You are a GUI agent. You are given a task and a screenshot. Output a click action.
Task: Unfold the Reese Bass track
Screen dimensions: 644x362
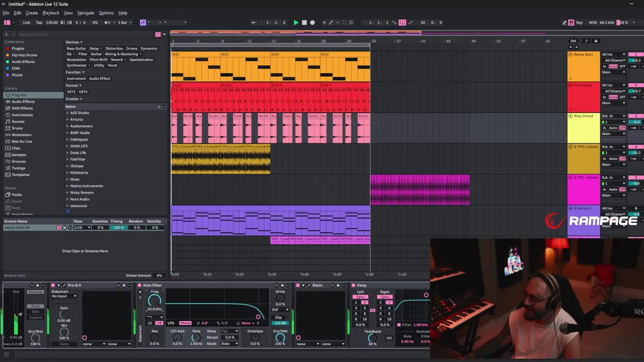(571, 54)
